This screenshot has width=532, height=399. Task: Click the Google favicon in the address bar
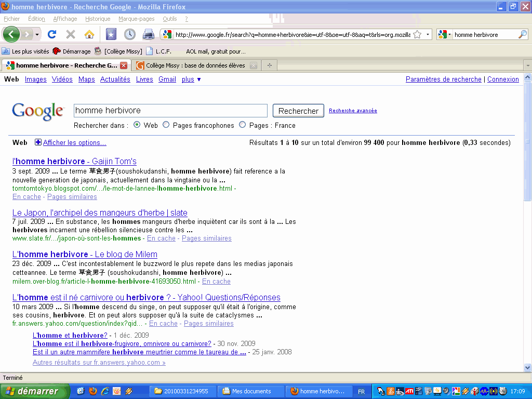pyautogui.click(x=167, y=34)
